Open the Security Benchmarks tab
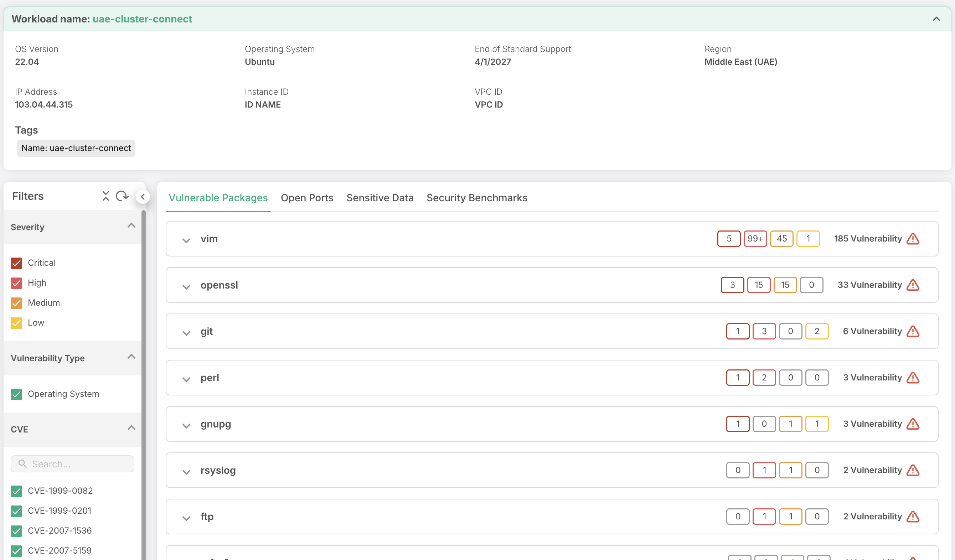Screen dimensions: 955x560 pos(476,198)
